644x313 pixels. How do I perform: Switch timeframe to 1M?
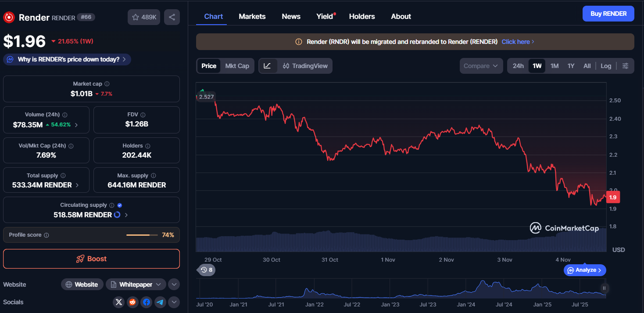point(554,65)
